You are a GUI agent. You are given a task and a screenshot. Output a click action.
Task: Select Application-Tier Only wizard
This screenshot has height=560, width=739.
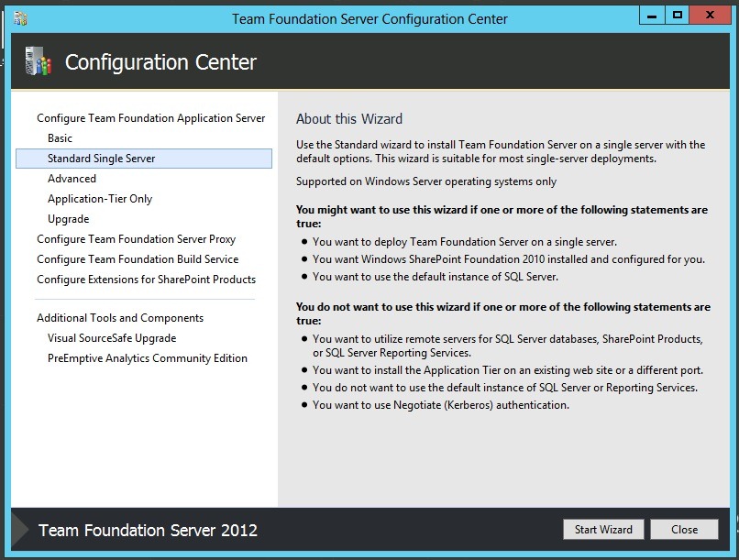100,199
